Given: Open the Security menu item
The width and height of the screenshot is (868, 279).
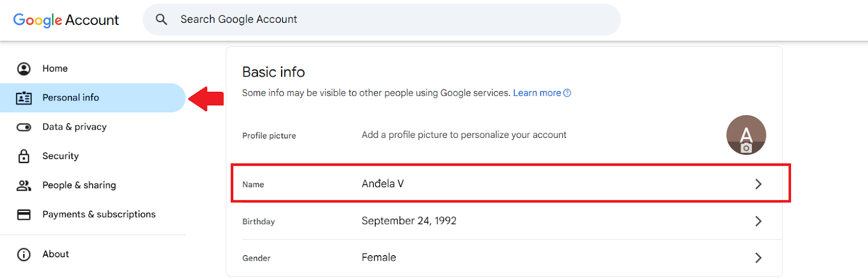Looking at the screenshot, I should coord(61,156).
